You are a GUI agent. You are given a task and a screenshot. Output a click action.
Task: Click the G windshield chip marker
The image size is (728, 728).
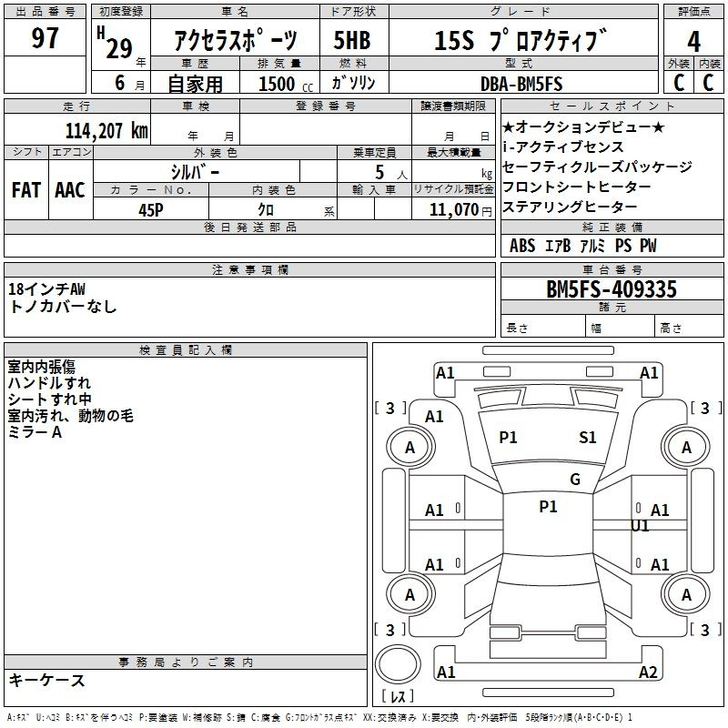[x=574, y=480]
